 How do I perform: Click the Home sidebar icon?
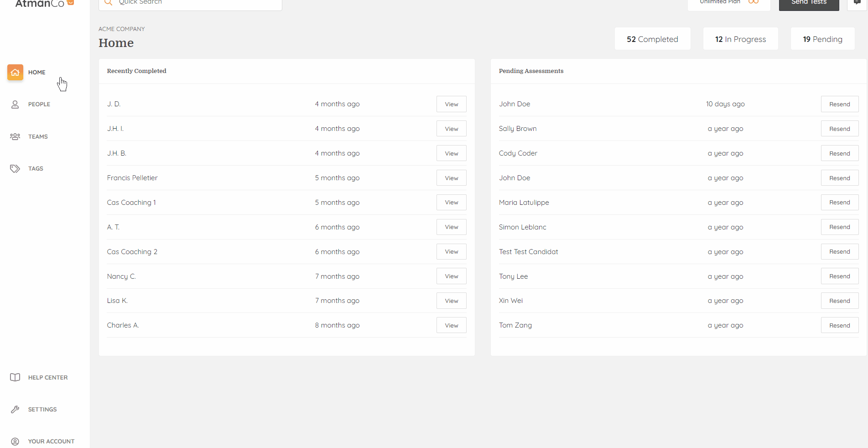click(x=15, y=72)
